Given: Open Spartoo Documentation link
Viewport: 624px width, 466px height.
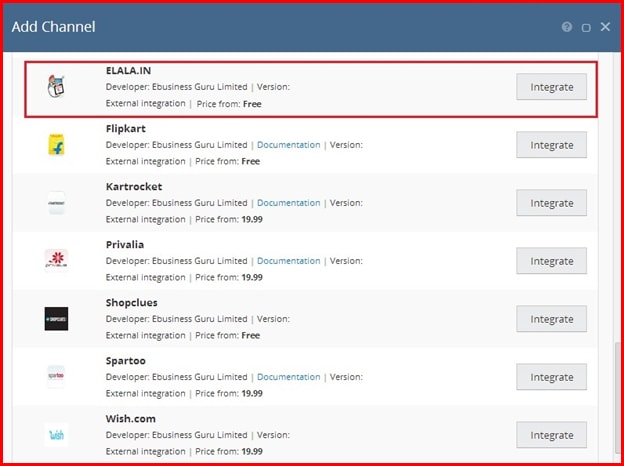Looking at the screenshot, I should point(289,377).
